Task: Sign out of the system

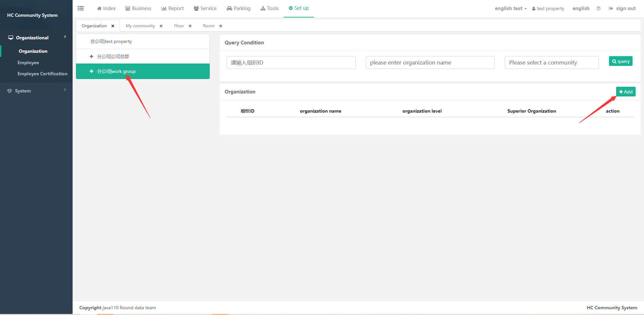Action: pyautogui.click(x=622, y=8)
